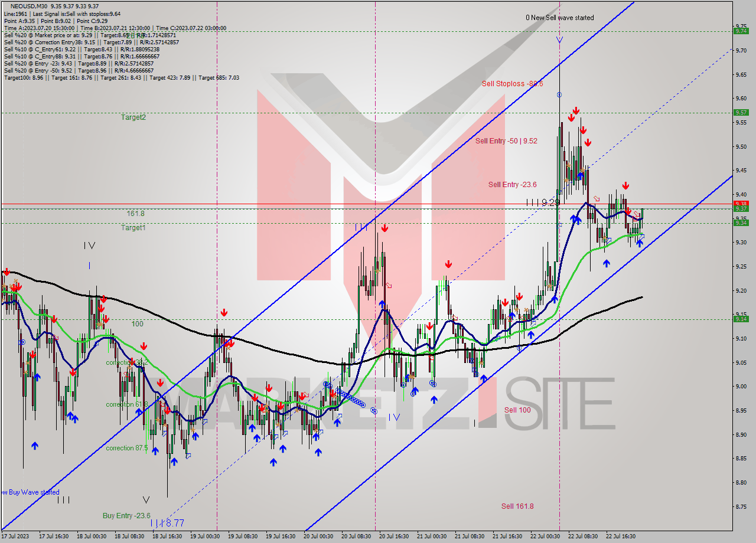The image size is (756, 543).
Task: Click the '18 Jul 08:30' time axis label
Action: coord(129,537)
